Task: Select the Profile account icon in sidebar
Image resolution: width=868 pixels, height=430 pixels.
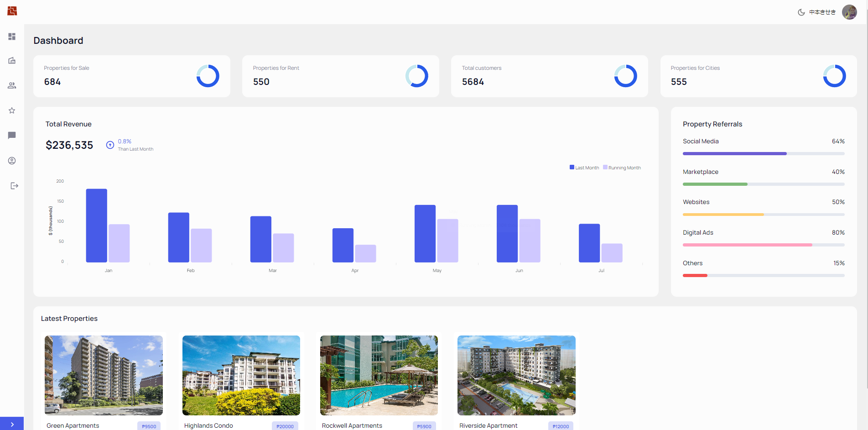Action: click(x=12, y=161)
